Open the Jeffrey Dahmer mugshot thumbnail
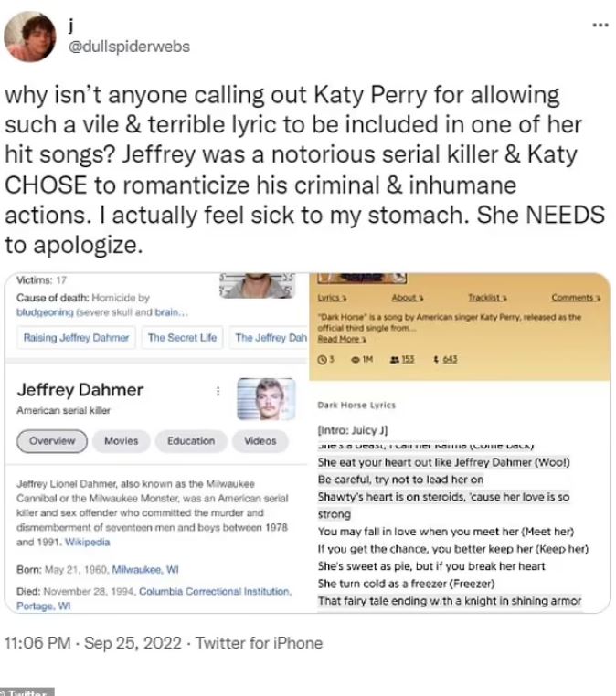The image size is (616, 696). (265, 398)
